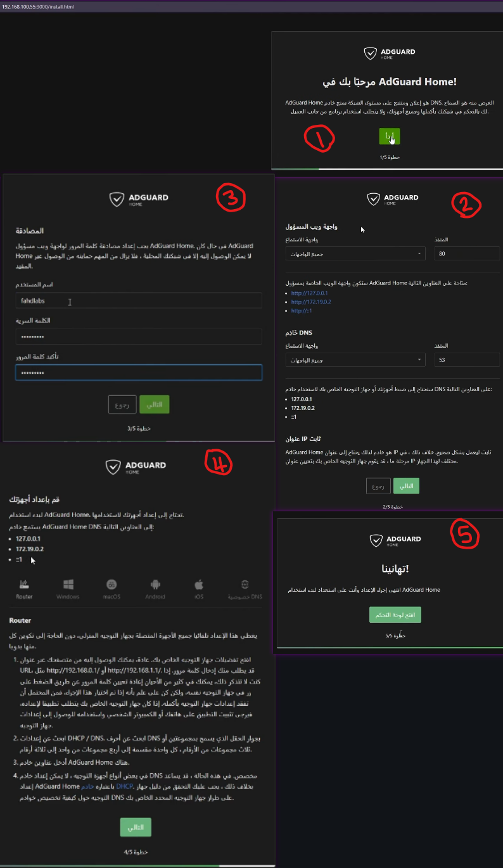Open the http://172.19.0.2 admin link
Viewport: 503px width, 868px height.
coord(311,302)
